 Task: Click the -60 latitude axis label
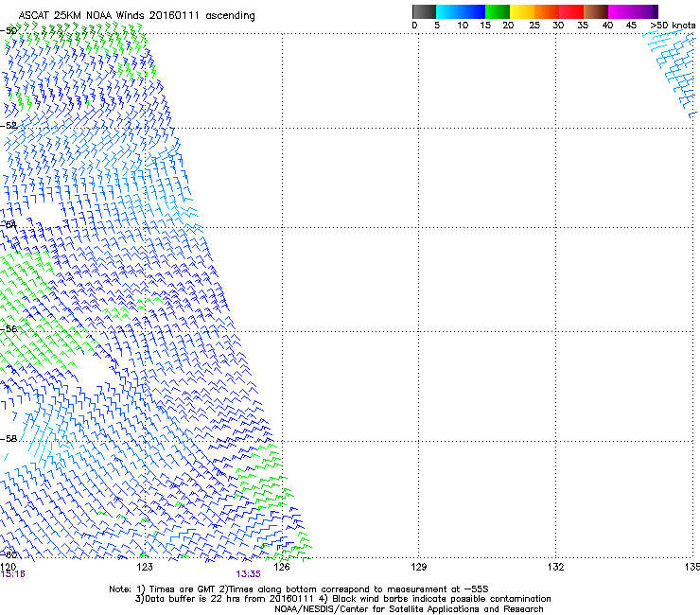[9, 554]
